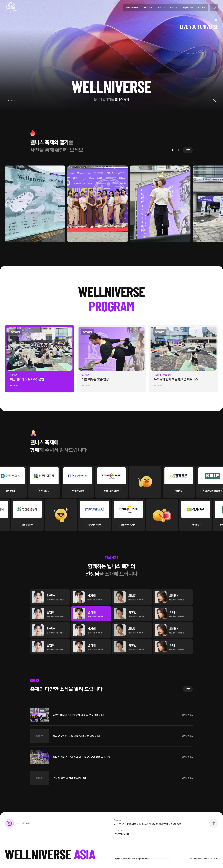
Task: Click the phone number 02-1234-5678
Action: [121, 834]
